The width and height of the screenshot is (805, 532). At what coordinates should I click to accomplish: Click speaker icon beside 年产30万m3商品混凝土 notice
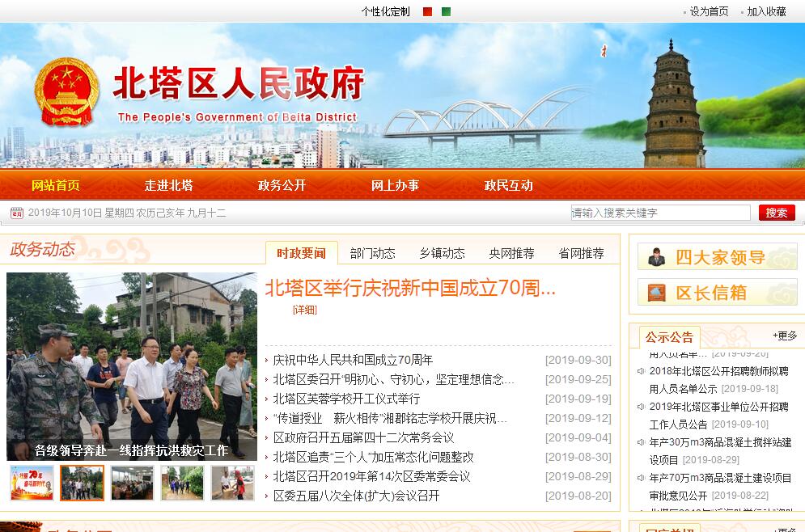[641, 443]
